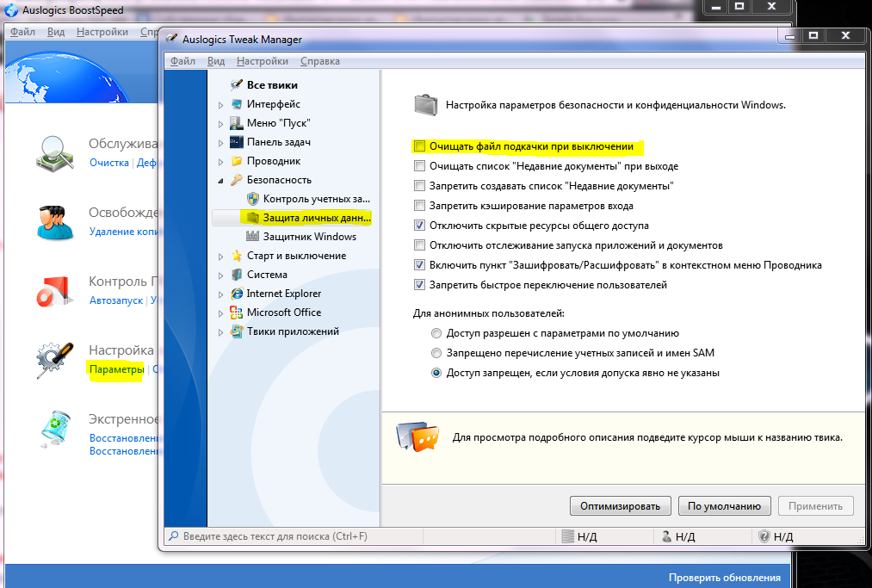Screen dimensions: 872x588
Task: Check prohibit caching of logon parameters
Action: 419,206
